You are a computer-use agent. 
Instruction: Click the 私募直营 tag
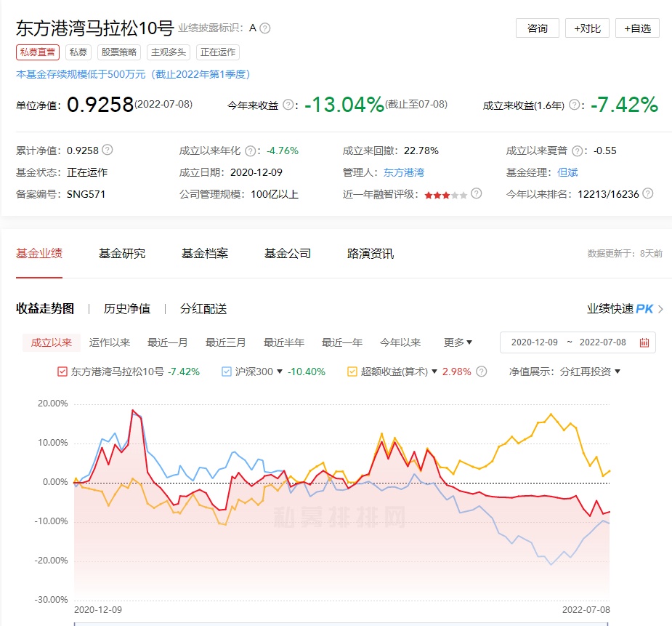[x=38, y=52]
